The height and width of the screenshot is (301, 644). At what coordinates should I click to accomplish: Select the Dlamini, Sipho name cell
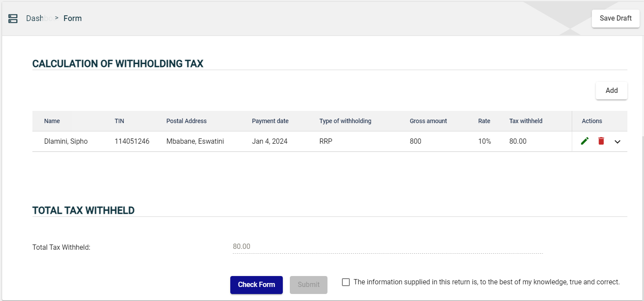tap(66, 142)
